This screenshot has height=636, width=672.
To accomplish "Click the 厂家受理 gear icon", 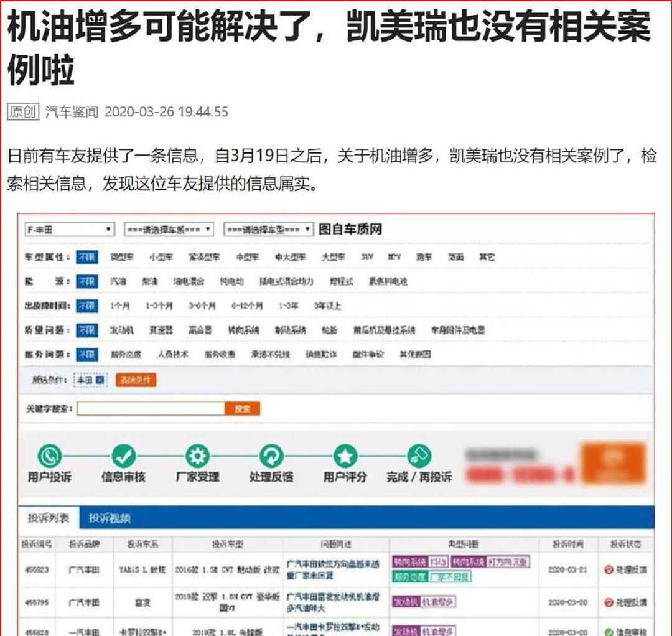I will [x=198, y=456].
